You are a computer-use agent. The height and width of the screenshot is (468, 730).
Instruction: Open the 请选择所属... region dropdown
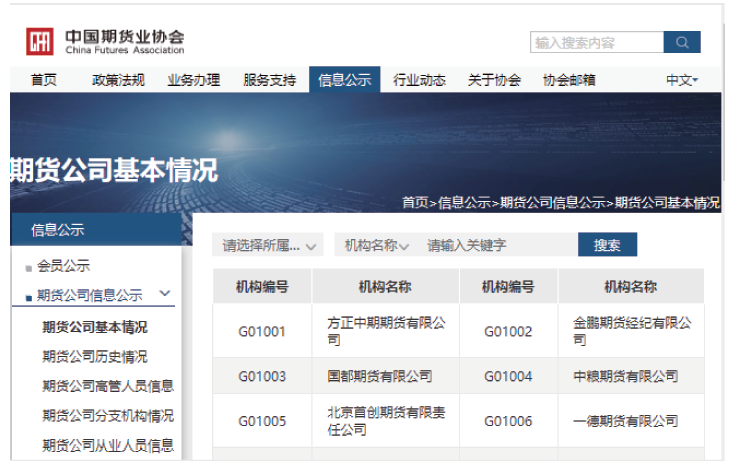point(268,245)
